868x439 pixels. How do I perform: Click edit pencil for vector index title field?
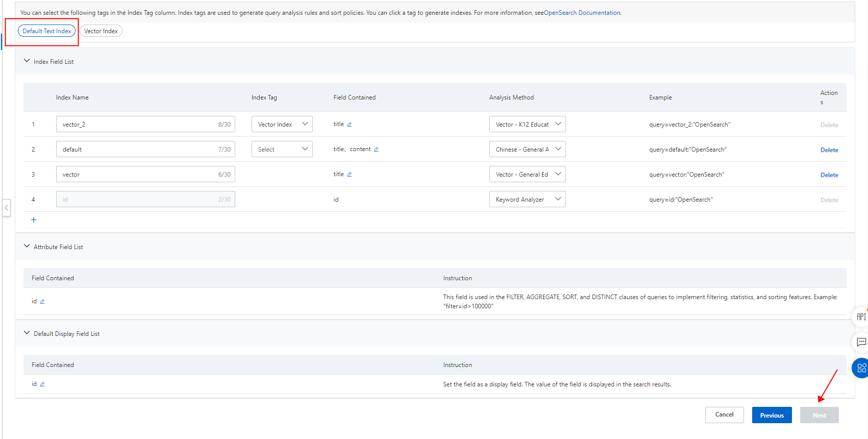[350, 175]
